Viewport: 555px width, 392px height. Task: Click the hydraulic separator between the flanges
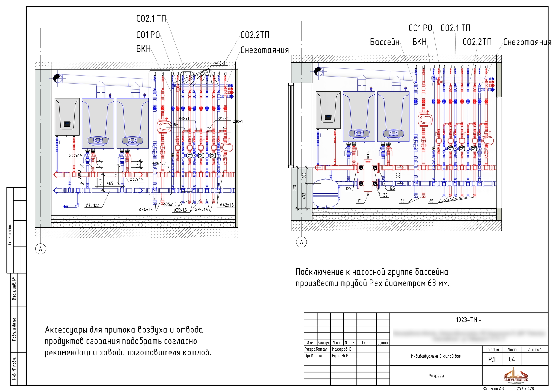pos(368,176)
